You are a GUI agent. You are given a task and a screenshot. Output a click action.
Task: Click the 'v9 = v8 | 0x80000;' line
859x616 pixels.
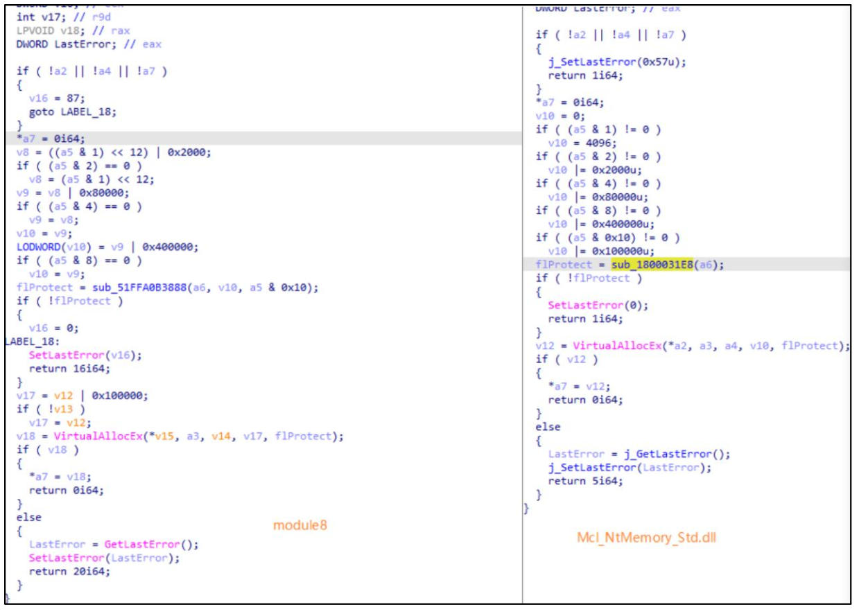click(x=73, y=192)
